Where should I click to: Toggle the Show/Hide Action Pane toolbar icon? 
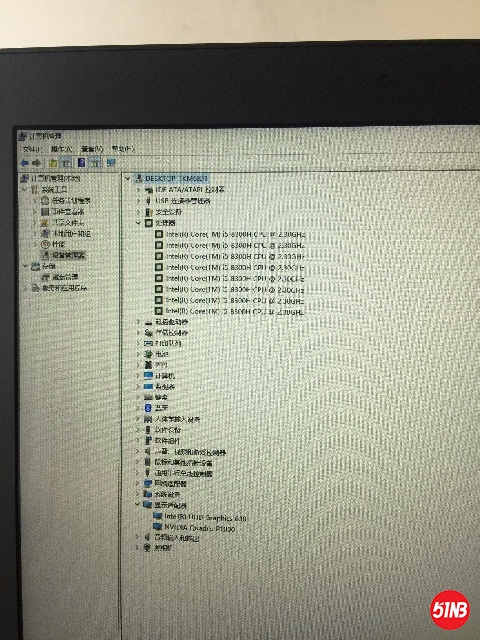(96, 163)
